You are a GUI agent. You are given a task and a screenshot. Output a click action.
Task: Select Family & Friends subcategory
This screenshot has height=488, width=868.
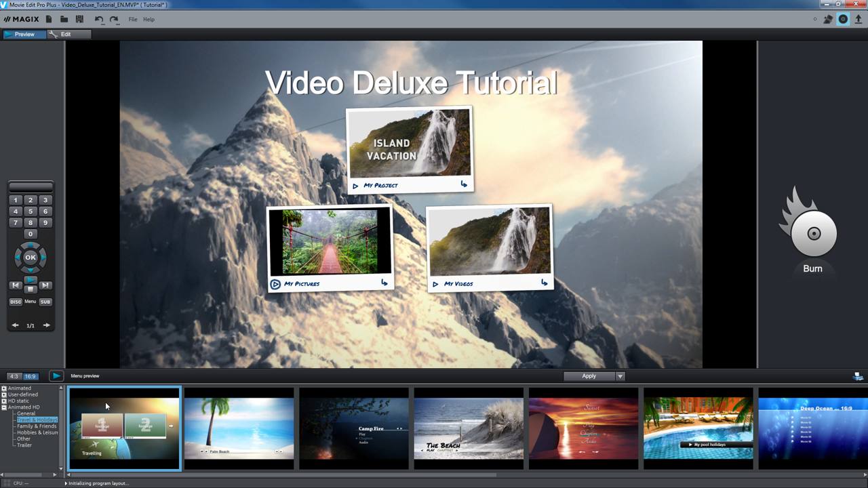point(37,426)
